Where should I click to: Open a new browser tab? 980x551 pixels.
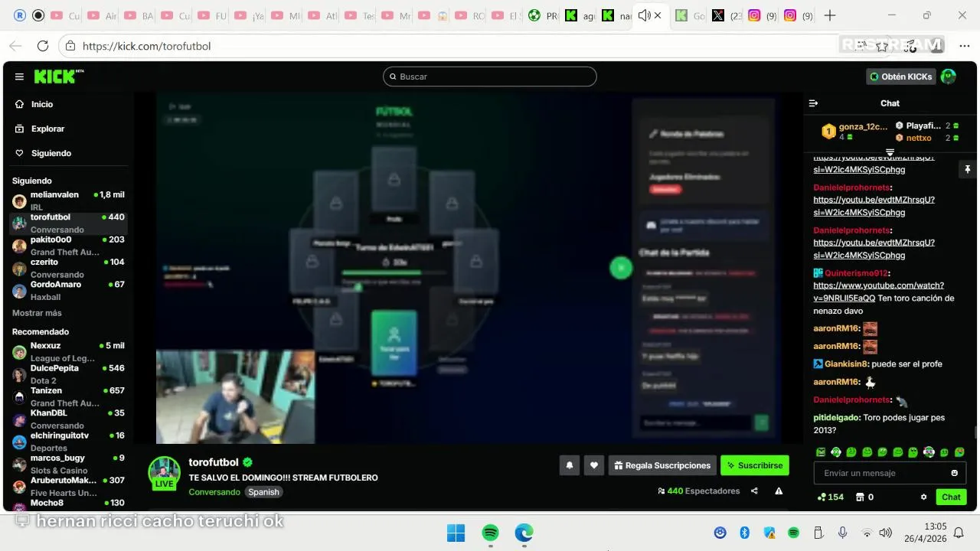pyautogui.click(x=830, y=15)
